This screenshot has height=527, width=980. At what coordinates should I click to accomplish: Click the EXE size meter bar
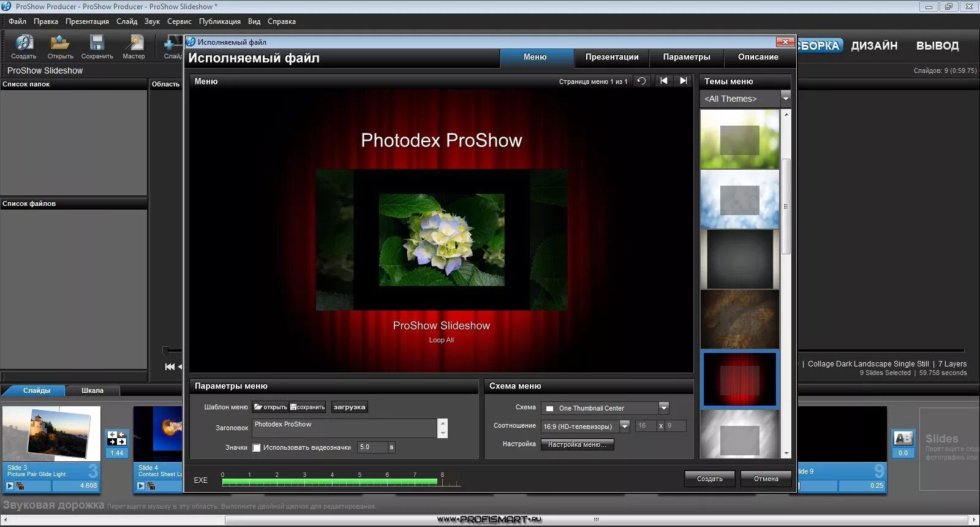341,482
